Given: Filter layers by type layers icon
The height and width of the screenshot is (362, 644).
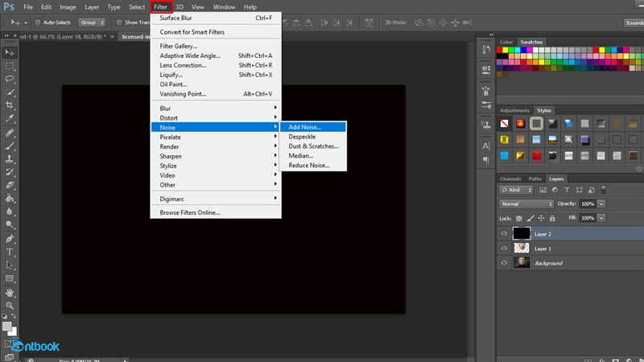Looking at the screenshot, I should [x=567, y=190].
